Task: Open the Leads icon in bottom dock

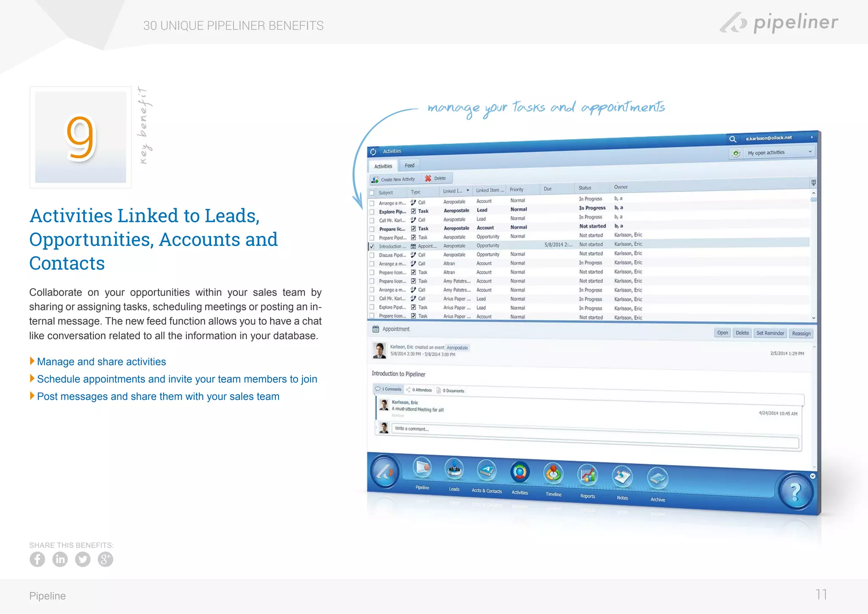Action: (x=454, y=470)
